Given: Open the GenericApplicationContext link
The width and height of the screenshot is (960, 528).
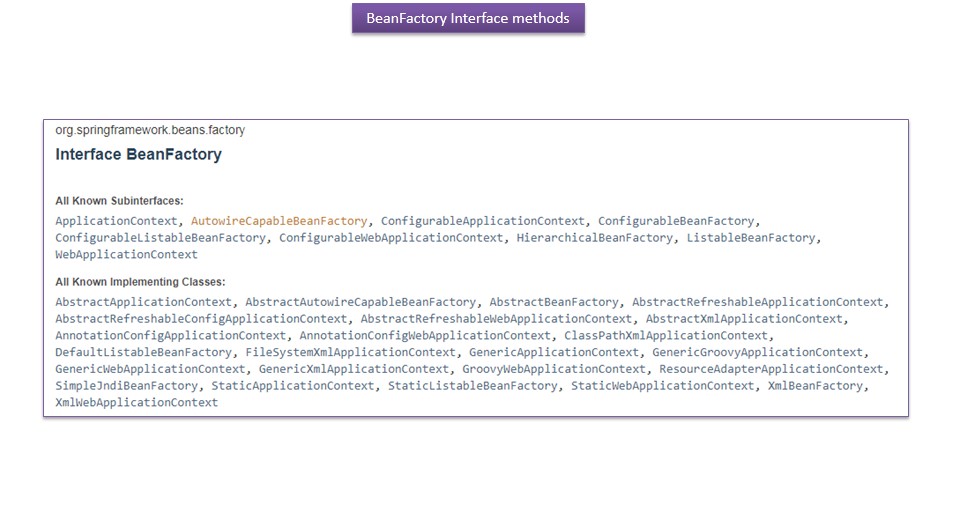Looking at the screenshot, I should (x=554, y=352).
